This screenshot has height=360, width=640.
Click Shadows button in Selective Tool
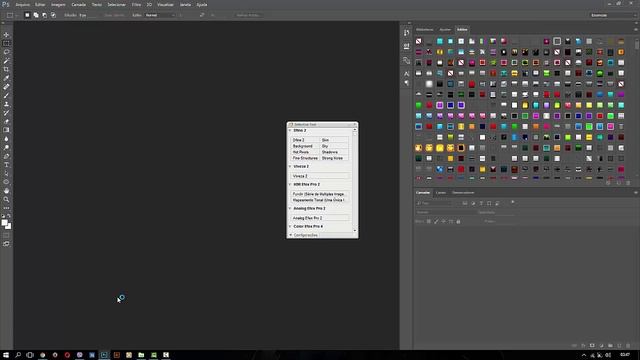[334, 152]
